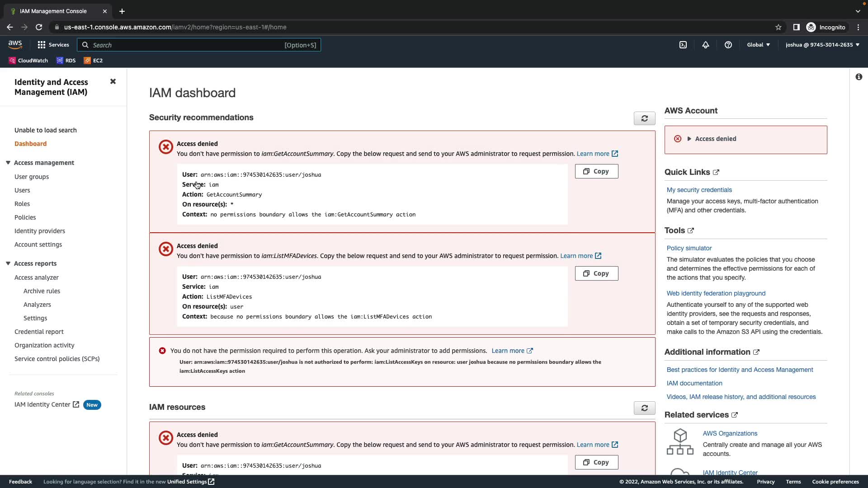The width and height of the screenshot is (868, 488).
Task: Open the help question mark icon
Action: pyautogui.click(x=728, y=45)
